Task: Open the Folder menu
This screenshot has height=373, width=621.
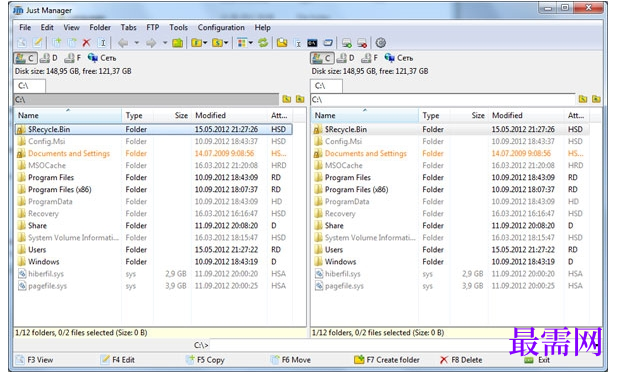Action: [100, 27]
